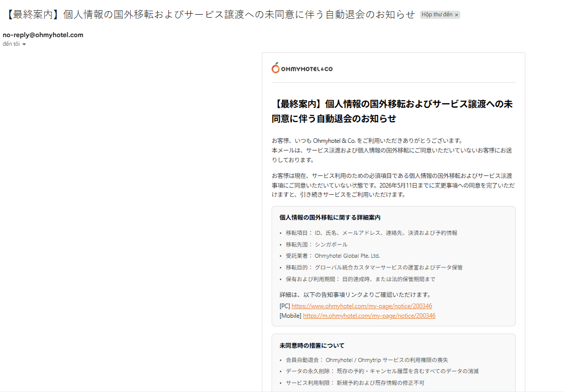The height and width of the screenshot is (392, 564).
Task: Click the bold heading inside the email body
Action: tap(392, 111)
